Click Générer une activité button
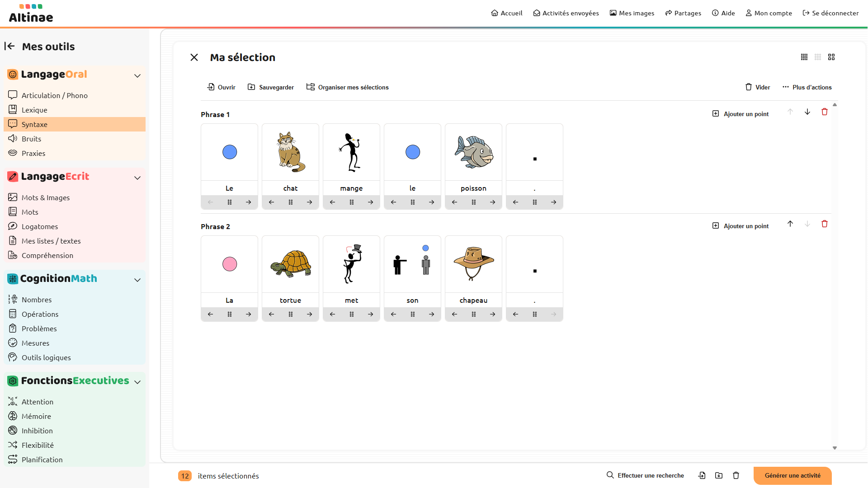 [792, 475]
